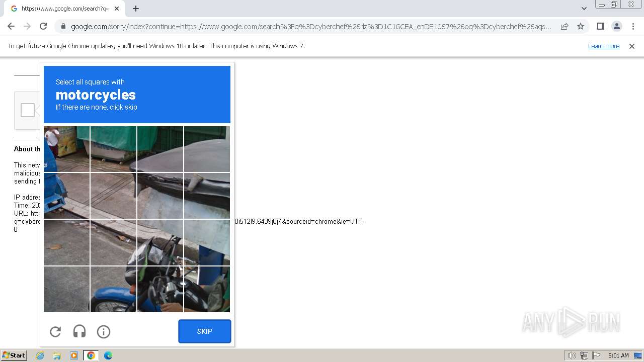Select top-left square with person
The image size is (644, 362).
click(x=66, y=149)
